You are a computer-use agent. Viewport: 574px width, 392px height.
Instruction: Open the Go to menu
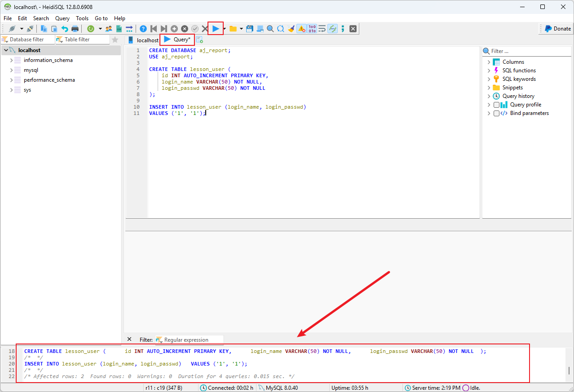coord(101,18)
